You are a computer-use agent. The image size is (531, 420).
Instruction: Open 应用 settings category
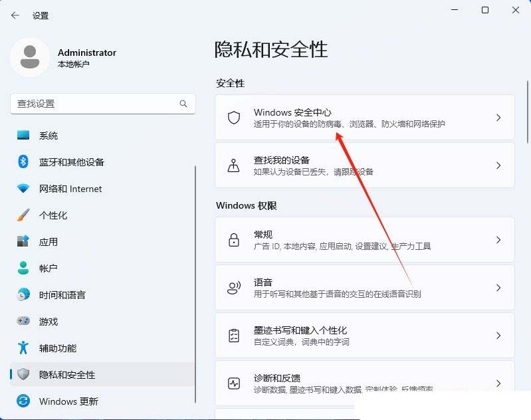(101, 241)
